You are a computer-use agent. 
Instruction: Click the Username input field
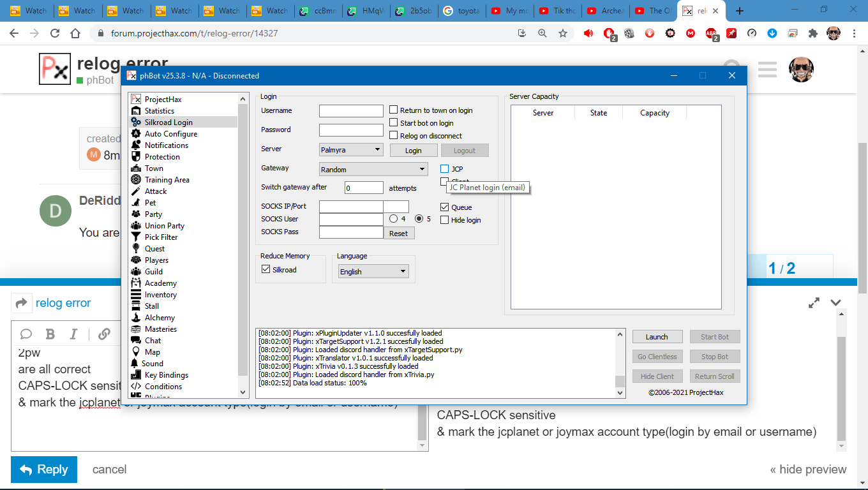tap(351, 111)
